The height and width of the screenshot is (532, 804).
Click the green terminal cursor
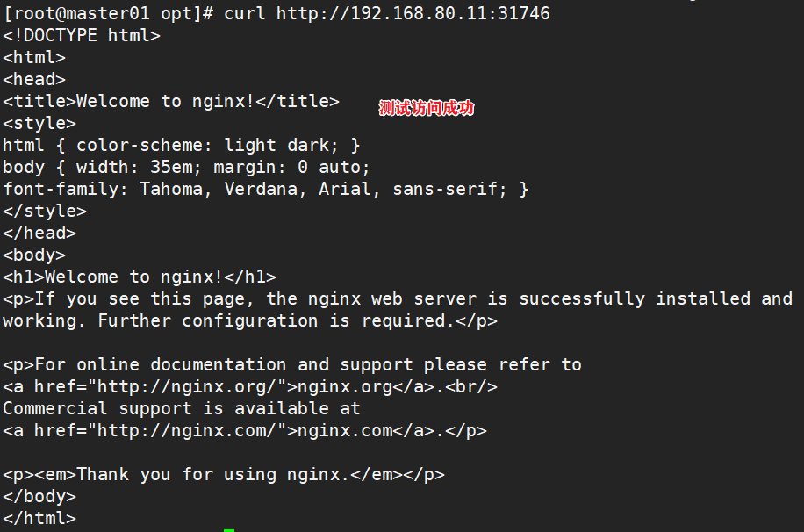click(x=229, y=529)
